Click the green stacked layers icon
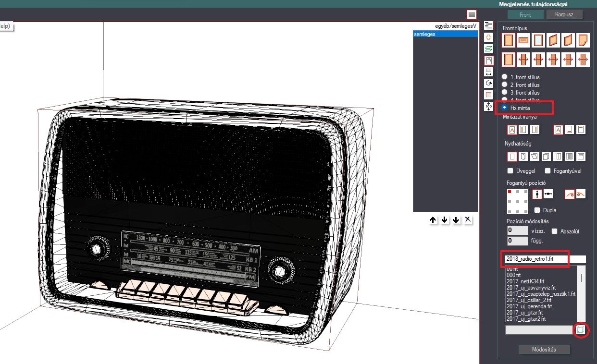597x364 pixels. 489,49
